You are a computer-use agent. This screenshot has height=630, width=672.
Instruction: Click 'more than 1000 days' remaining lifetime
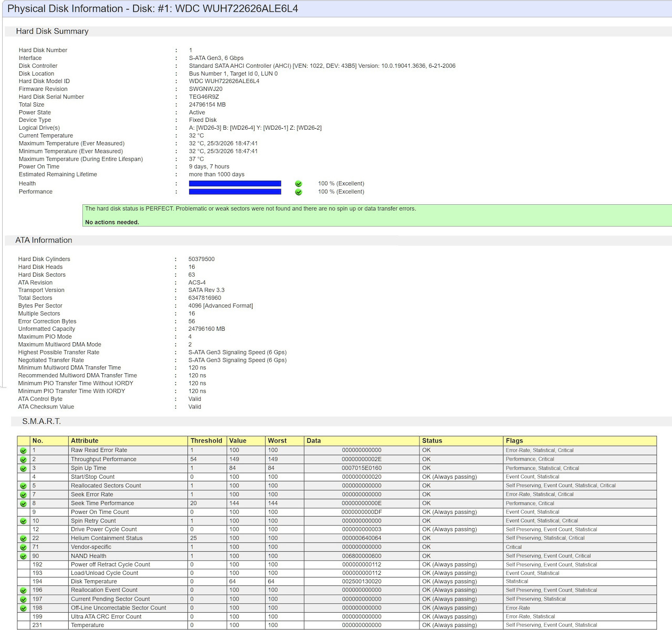(x=217, y=175)
